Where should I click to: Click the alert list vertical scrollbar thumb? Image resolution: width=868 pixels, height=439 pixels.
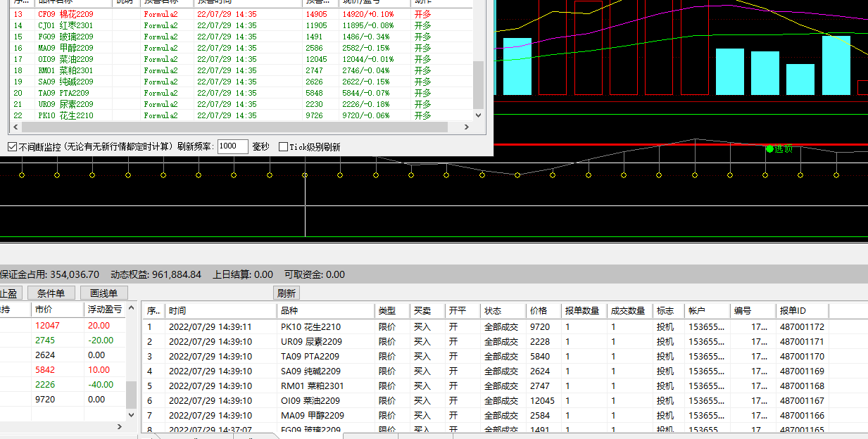click(x=478, y=84)
